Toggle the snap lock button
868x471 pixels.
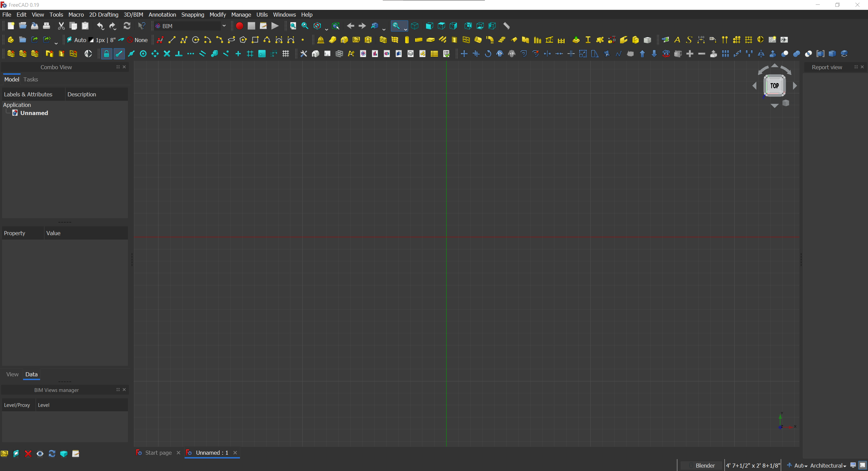pos(106,54)
